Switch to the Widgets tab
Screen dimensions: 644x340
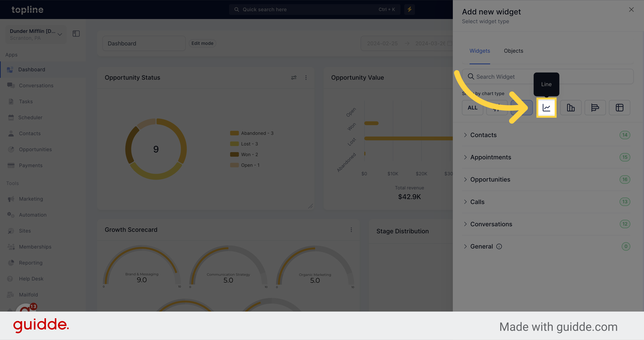pos(480,51)
